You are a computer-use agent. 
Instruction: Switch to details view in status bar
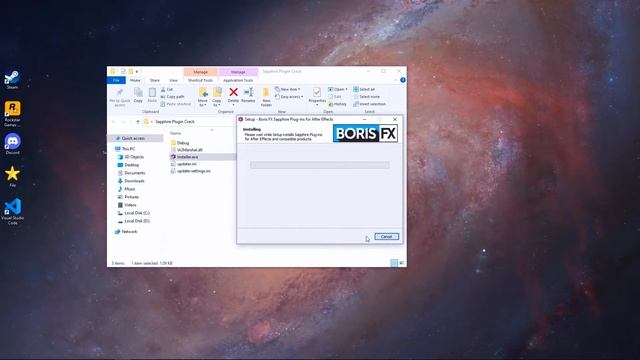point(394,263)
